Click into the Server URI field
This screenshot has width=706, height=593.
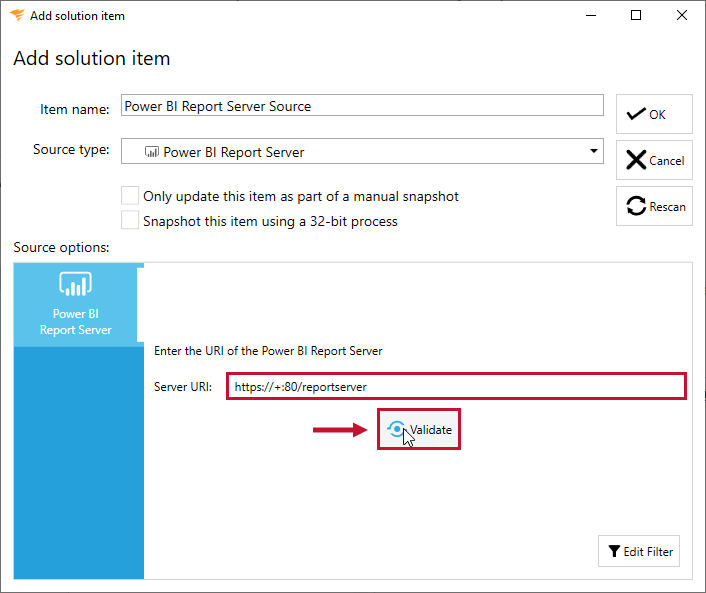(x=456, y=386)
